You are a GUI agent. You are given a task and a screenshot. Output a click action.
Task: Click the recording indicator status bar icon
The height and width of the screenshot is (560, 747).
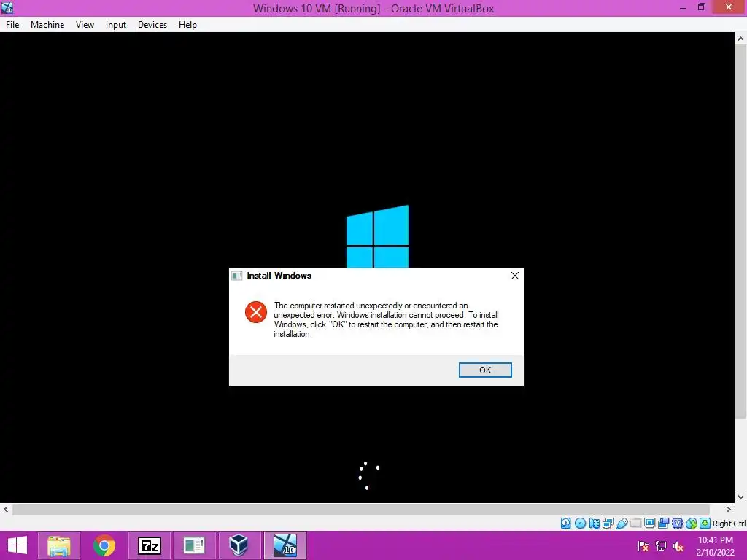point(663,524)
